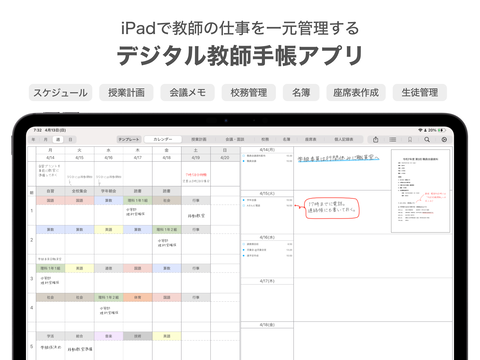This screenshot has width=480, height=360.
Task: Select the テンプレート toolbar button
Action: point(129,139)
